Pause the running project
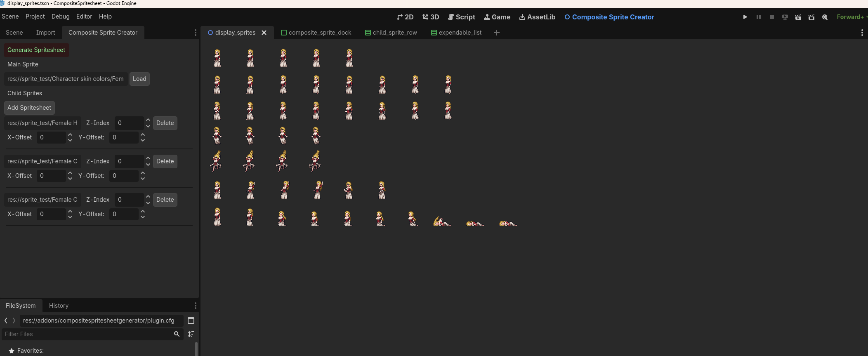 point(758,17)
